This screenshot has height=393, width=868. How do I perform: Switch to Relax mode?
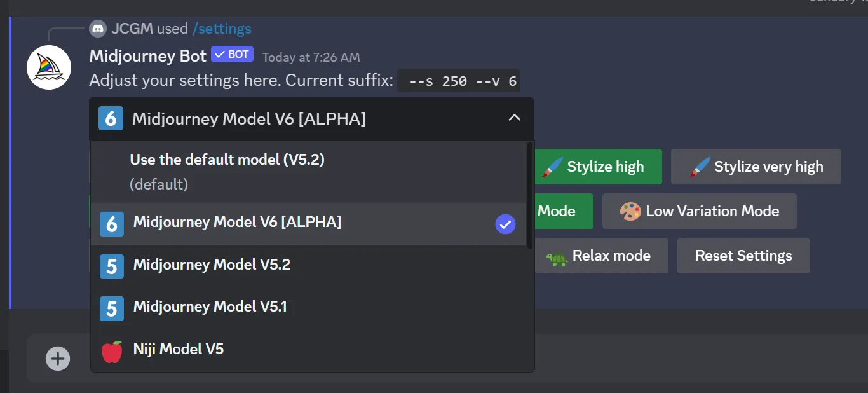tap(599, 256)
